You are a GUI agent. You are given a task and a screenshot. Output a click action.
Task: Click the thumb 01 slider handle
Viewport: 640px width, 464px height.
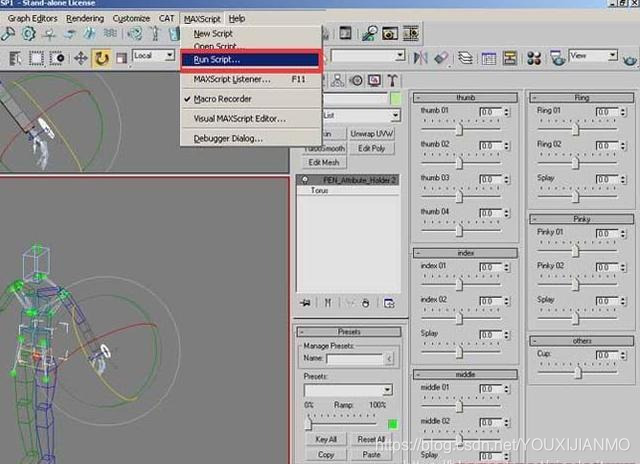(x=460, y=129)
